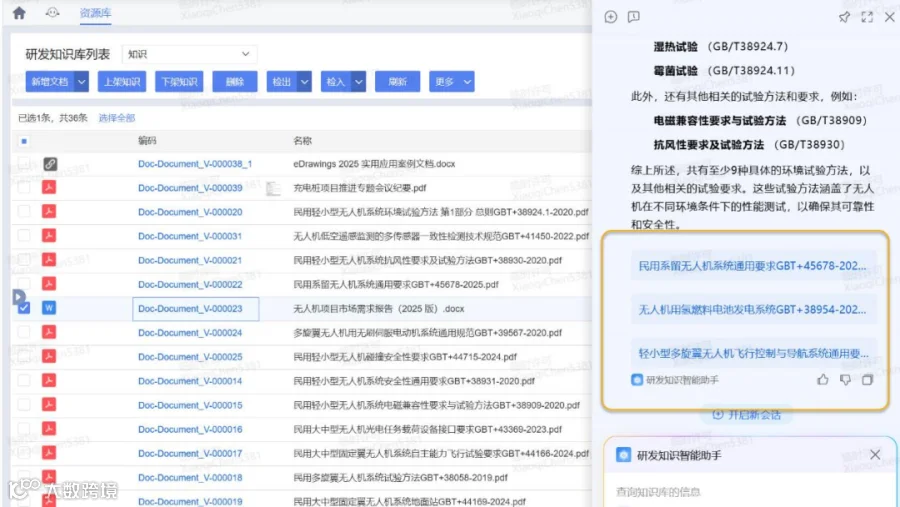Click thumbs up on assistant answer
This screenshot has width=900, height=507.
tap(823, 380)
